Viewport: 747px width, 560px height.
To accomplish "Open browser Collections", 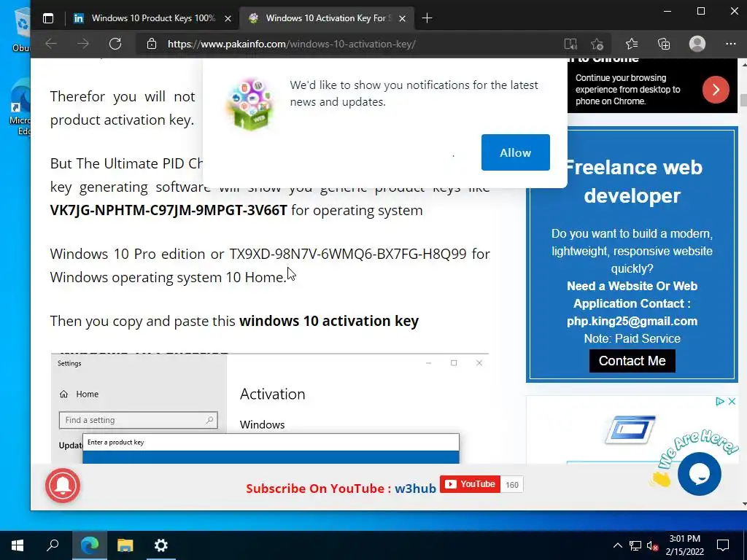I will pos(664,44).
